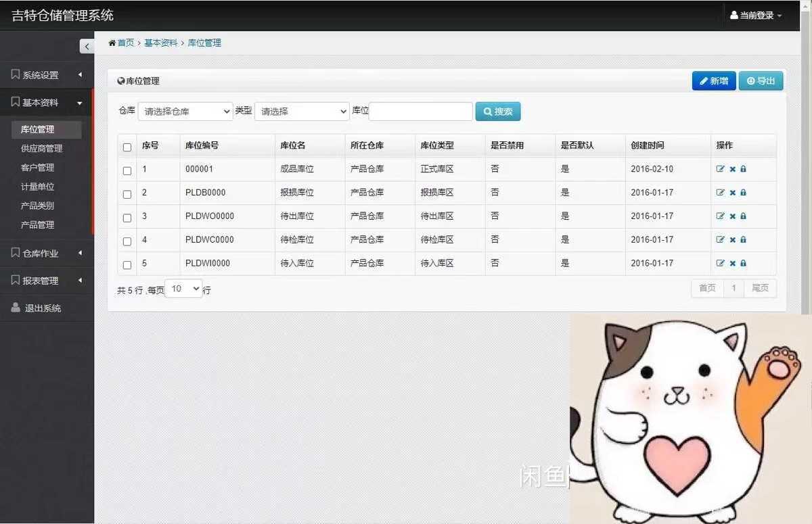
Task: Open 基本资料 breadcrumb link
Action: coord(161,43)
